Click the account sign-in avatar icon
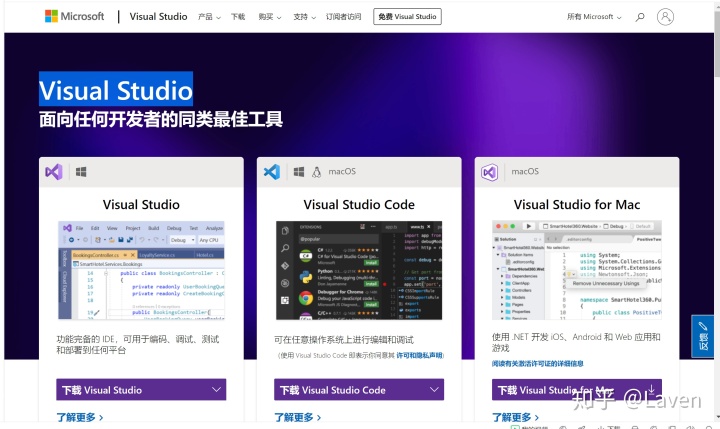This screenshot has height=429, width=720. point(665,17)
